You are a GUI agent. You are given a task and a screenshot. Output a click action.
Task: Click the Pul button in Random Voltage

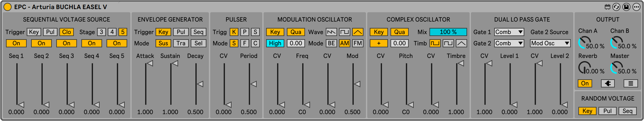pyautogui.click(x=608, y=111)
